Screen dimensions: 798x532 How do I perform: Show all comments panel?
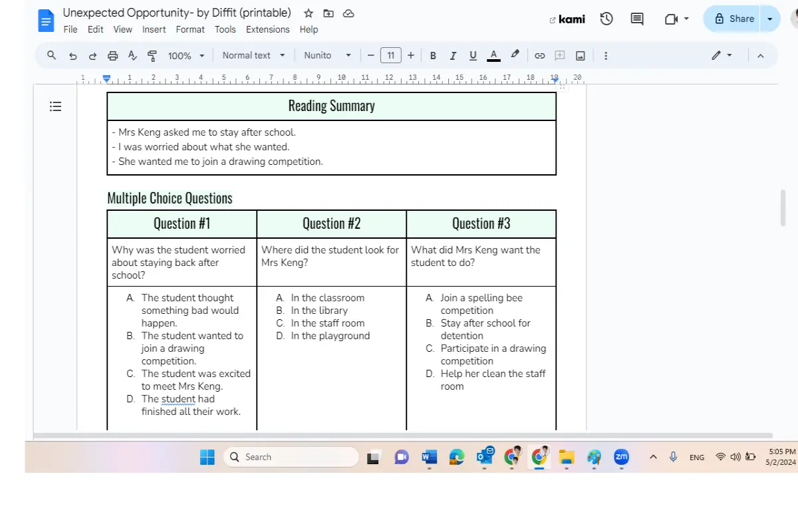coord(637,19)
